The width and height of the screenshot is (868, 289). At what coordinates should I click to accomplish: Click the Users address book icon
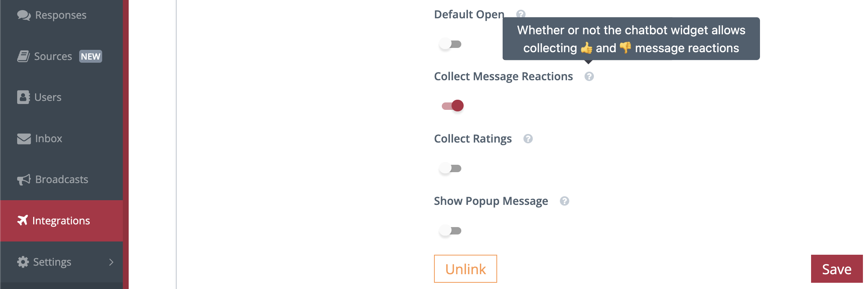[x=23, y=97]
